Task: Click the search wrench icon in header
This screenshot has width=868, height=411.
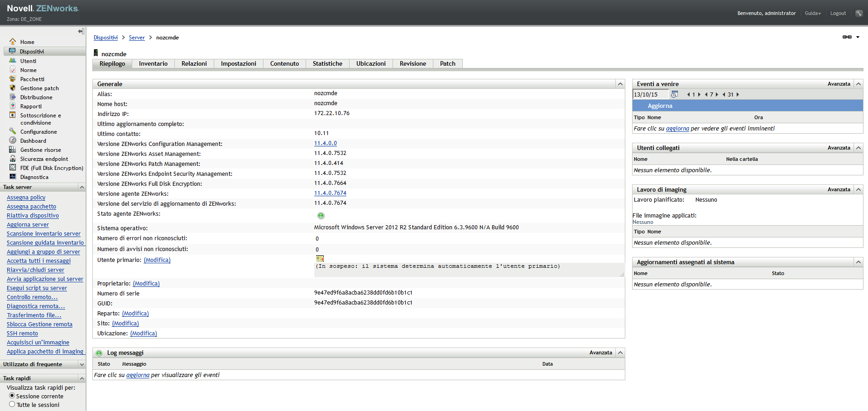Action: [x=858, y=13]
